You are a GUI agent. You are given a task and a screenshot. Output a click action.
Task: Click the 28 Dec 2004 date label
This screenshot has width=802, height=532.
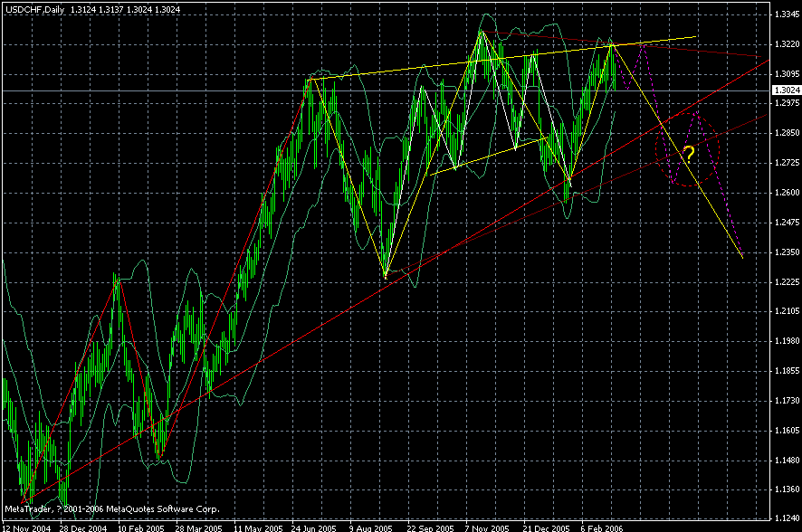pos(83,527)
